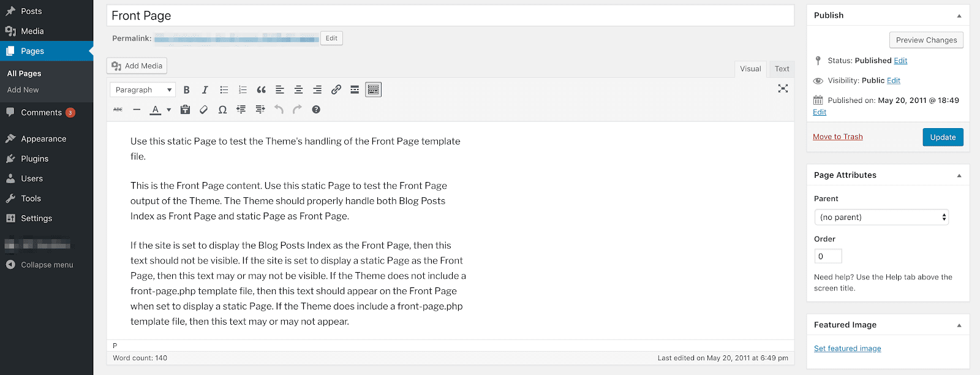The width and height of the screenshot is (980, 375).
Task: Edit the Public visibility setting
Action: coord(894,80)
